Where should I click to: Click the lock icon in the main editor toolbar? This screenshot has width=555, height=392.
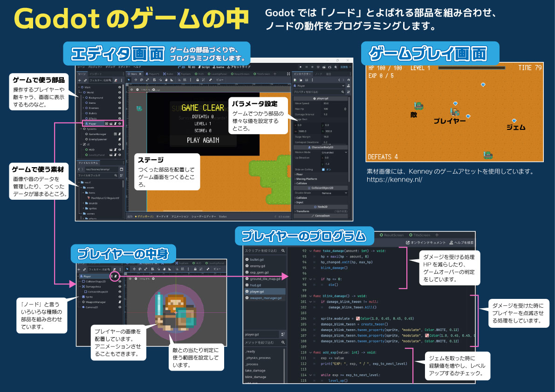(x=198, y=80)
